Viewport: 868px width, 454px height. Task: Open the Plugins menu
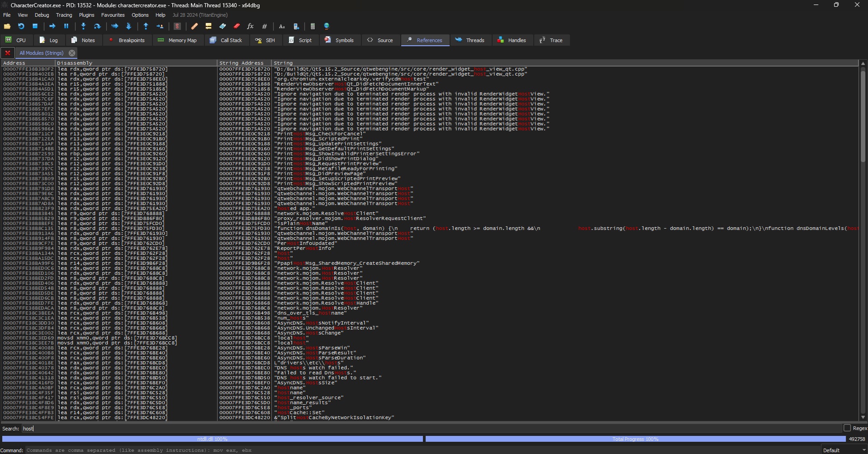click(x=86, y=15)
